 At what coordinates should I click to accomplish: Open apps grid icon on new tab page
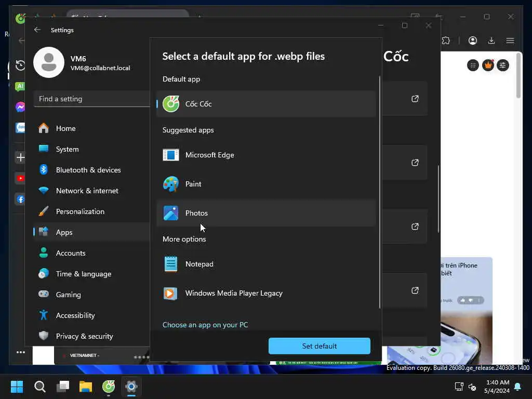pyautogui.click(x=473, y=65)
